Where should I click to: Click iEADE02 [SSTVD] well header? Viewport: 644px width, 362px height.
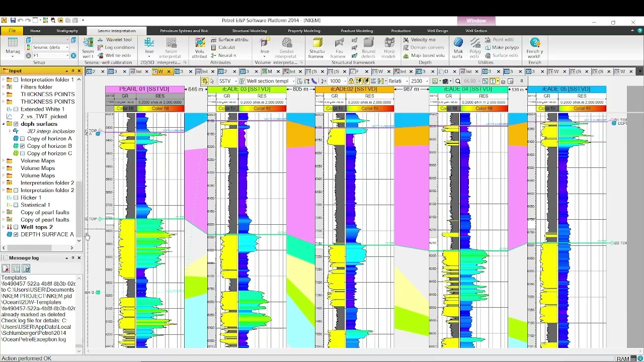pos(355,89)
